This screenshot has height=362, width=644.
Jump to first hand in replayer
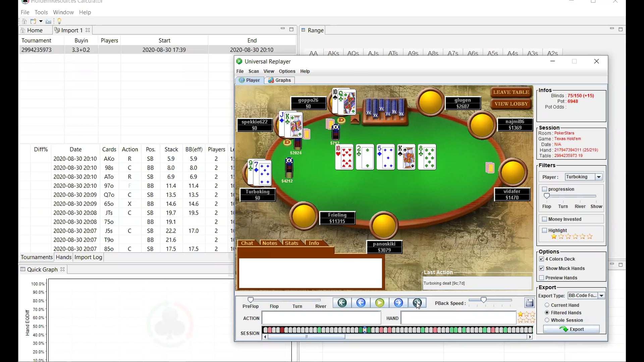[x=342, y=303]
